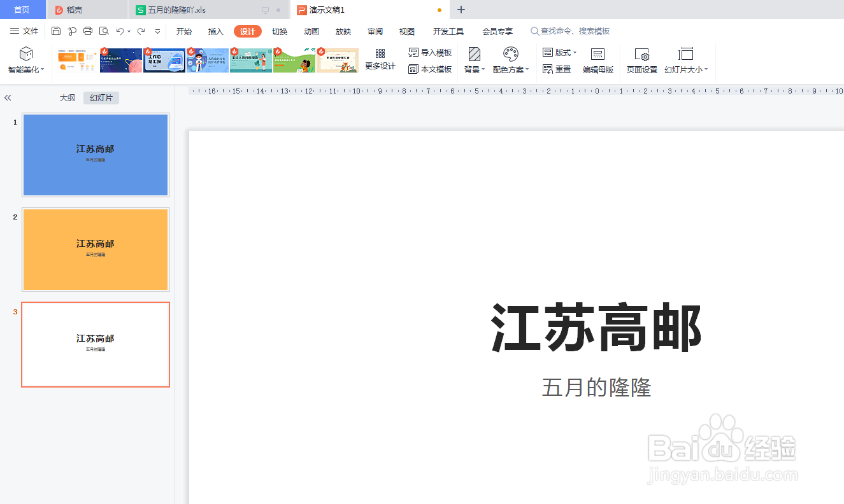Expand the quick access toolbar customize arrow
The height and width of the screenshot is (504, 844).
pos(157,31)
